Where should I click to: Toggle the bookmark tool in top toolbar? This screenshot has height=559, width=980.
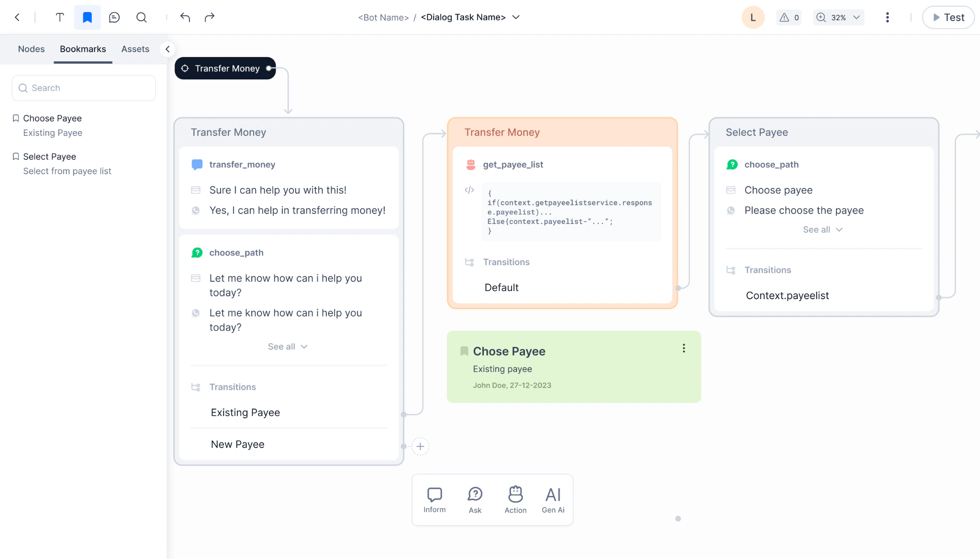click(x=87, y=18)
